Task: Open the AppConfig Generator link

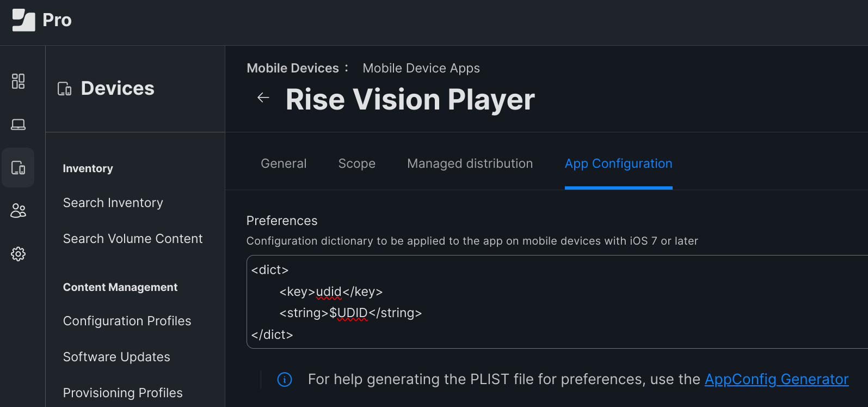Action: tap(777, 379)
